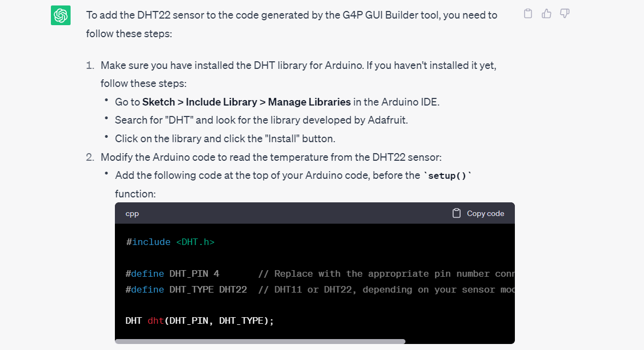Screen dimensions: 644x350
Task: Click the 'Click on the library' bullet text
Action: (x=225, y=139)
